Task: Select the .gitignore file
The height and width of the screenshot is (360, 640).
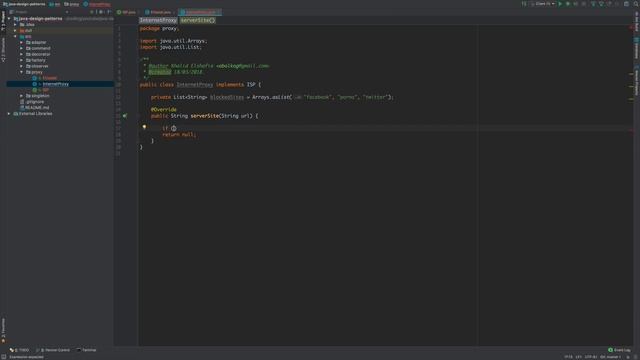Action: pos(35,102)
